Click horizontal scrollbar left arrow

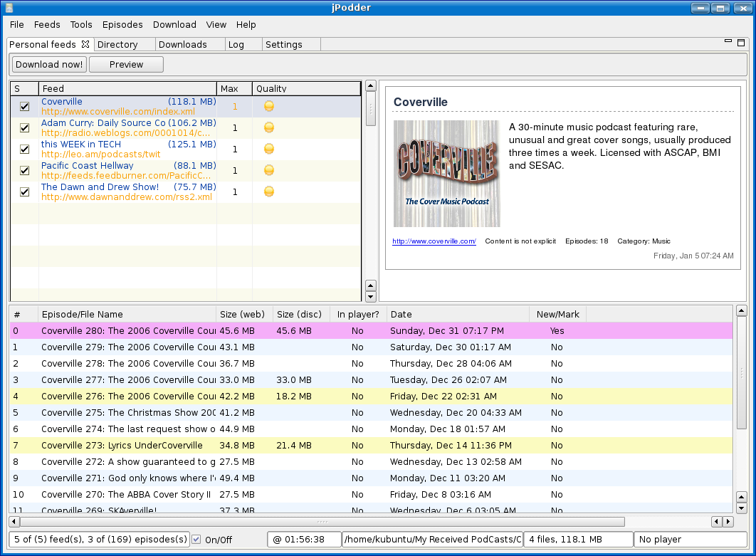click(x=14, y=521)
